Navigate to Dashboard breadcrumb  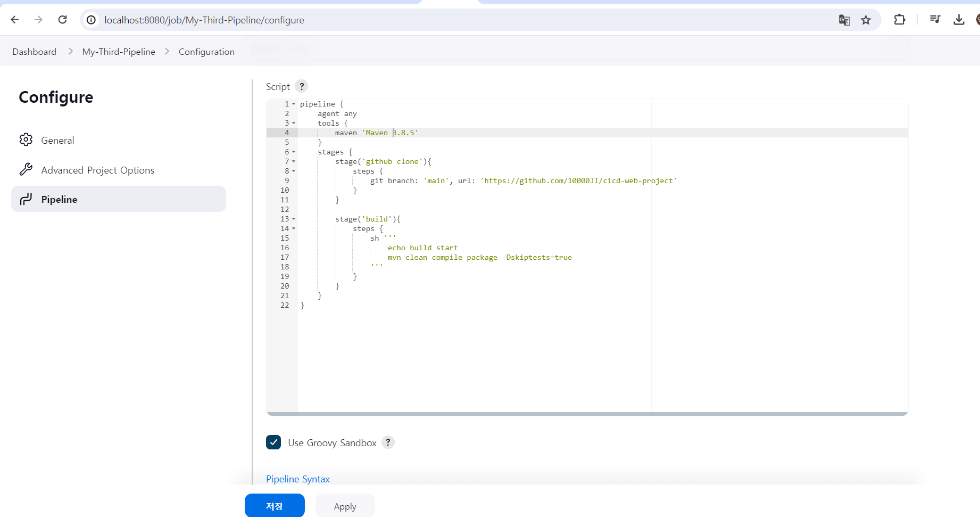pos(35,52)
